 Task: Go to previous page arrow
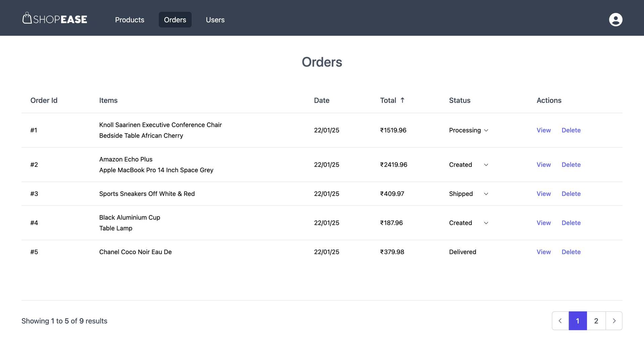pyautogui.click(x=560, y=321)
